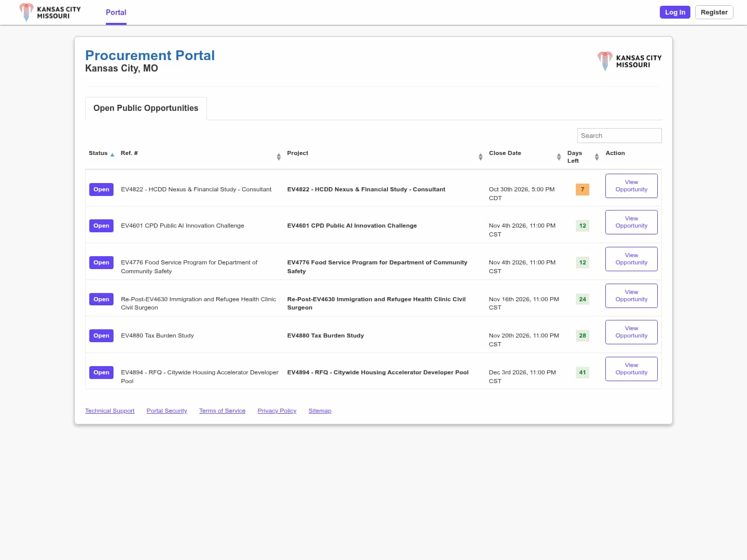View Opportunity for Re-Post-EV4630 Refugee Health Clinic
747x560 pixels.
pyautogui.click(x=631, y=296)
